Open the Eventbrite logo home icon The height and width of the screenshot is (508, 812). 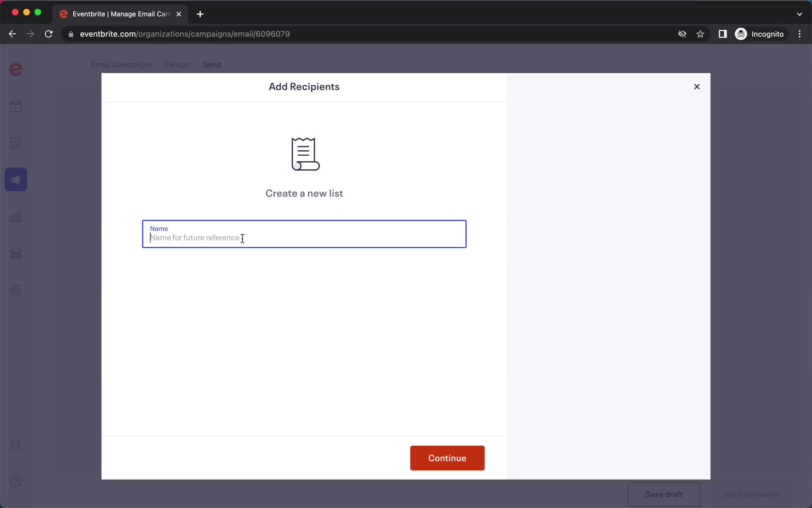point(16,69)
